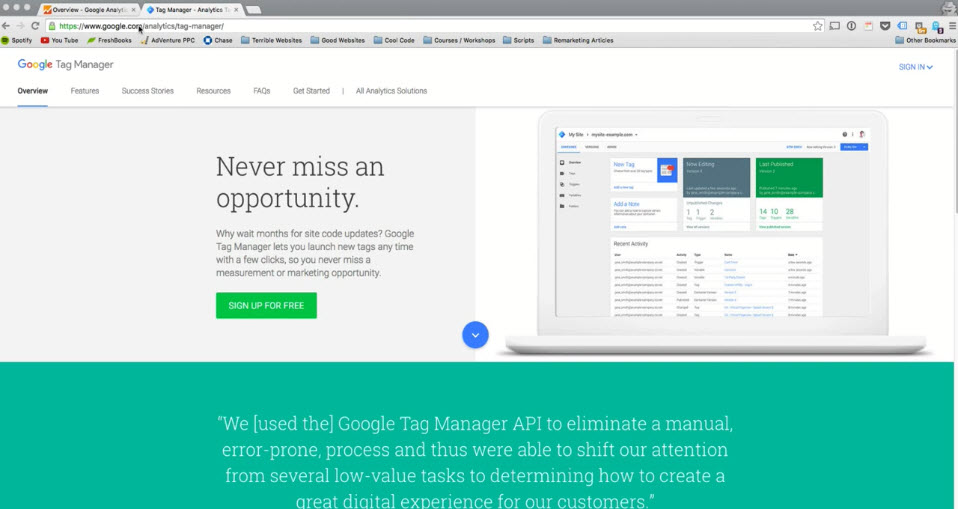This screenshot has width=958, height=509.
Task: Open the You Tube bookmark
Action: pyautogui.click(x=59, y=40)
